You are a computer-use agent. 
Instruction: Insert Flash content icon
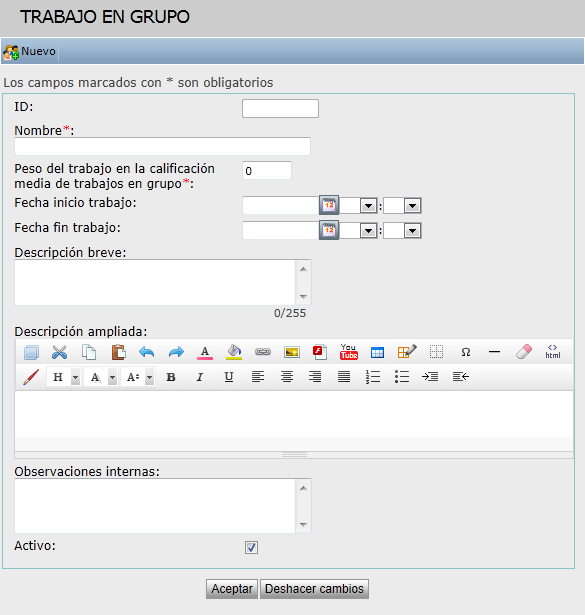click(320, 352)
